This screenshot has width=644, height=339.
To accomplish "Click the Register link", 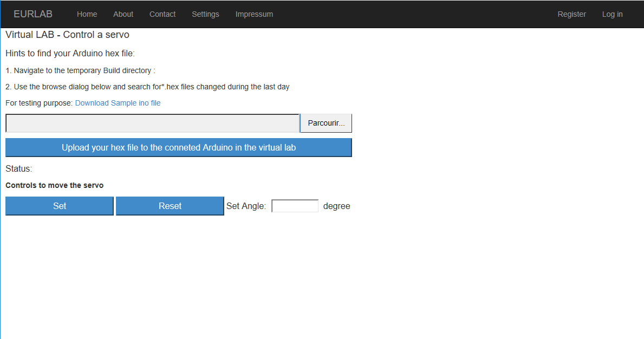I will (x=571, y=14).
